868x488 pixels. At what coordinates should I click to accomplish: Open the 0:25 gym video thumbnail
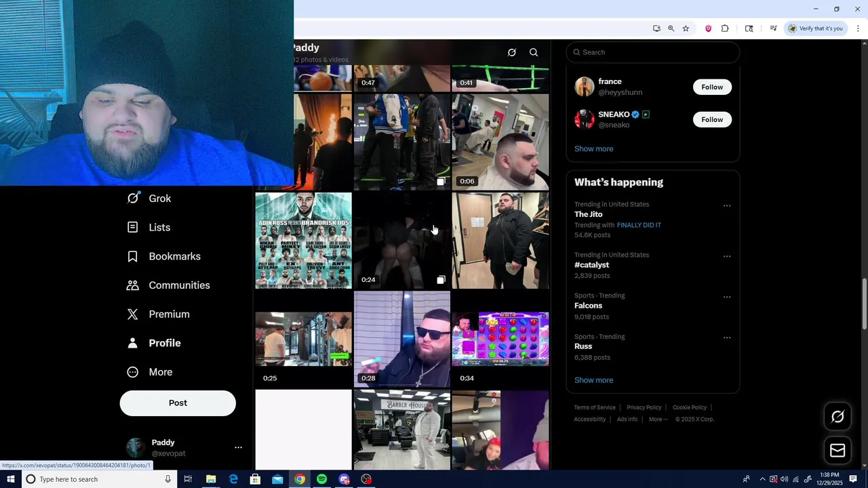(303, 339)
